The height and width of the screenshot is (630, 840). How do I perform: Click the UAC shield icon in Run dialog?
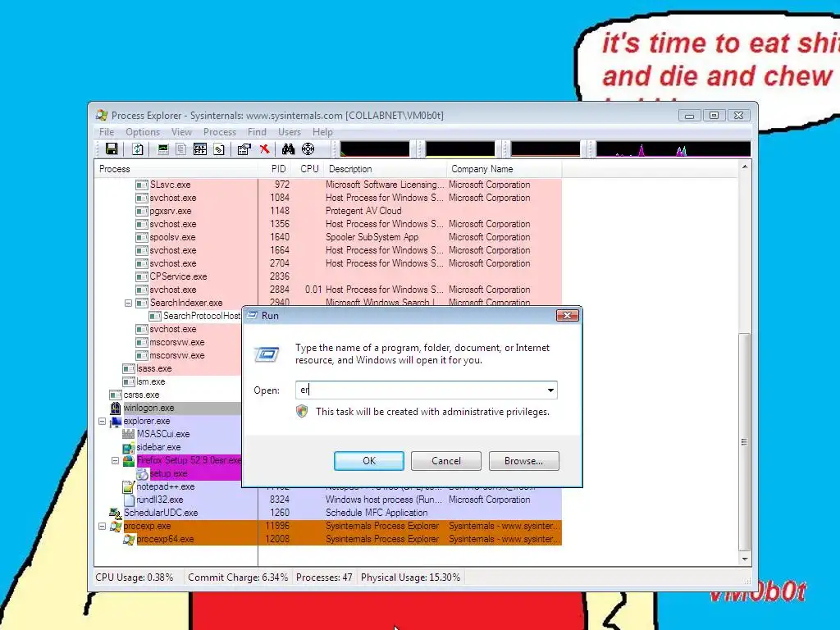(302, 412)
